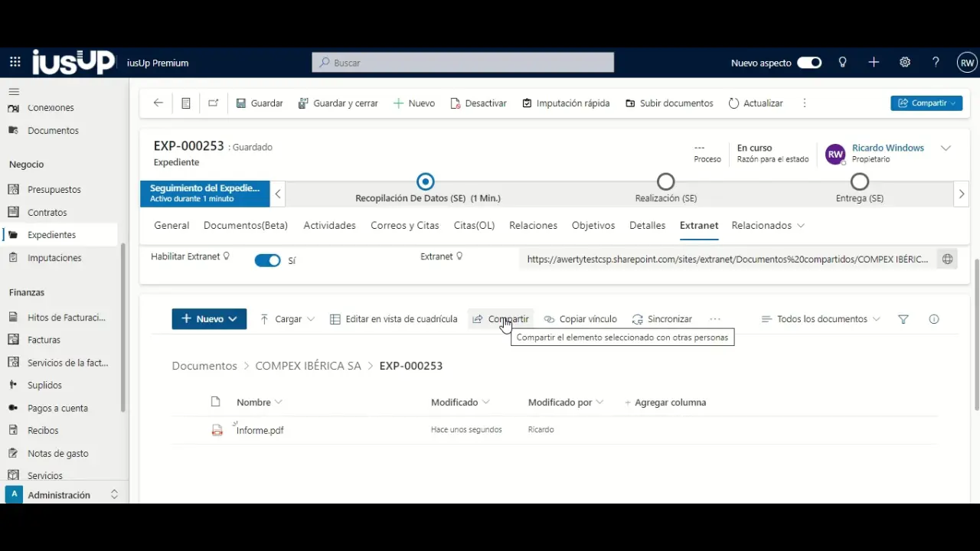Switch to the Actividades tab

click(x=329, y=226)
